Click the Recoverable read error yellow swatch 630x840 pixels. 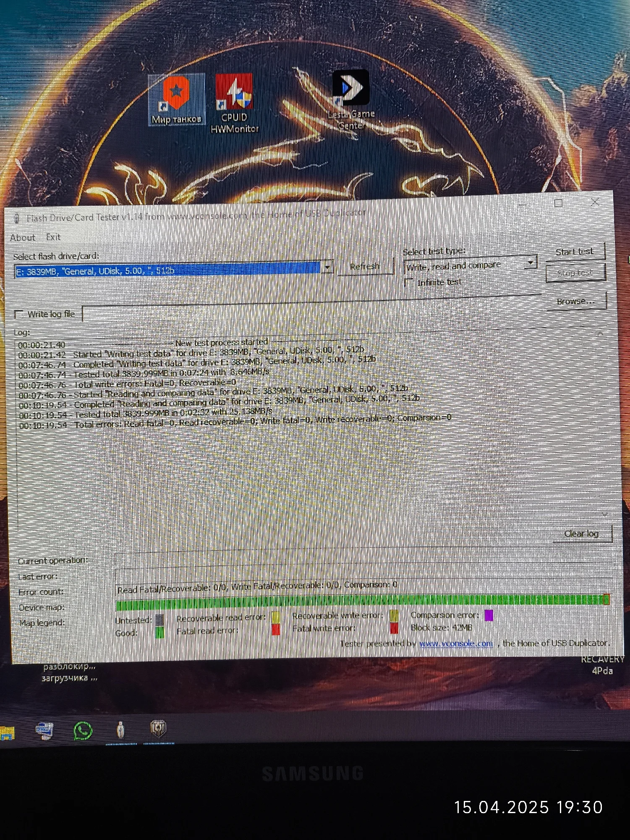pos(276,617)
